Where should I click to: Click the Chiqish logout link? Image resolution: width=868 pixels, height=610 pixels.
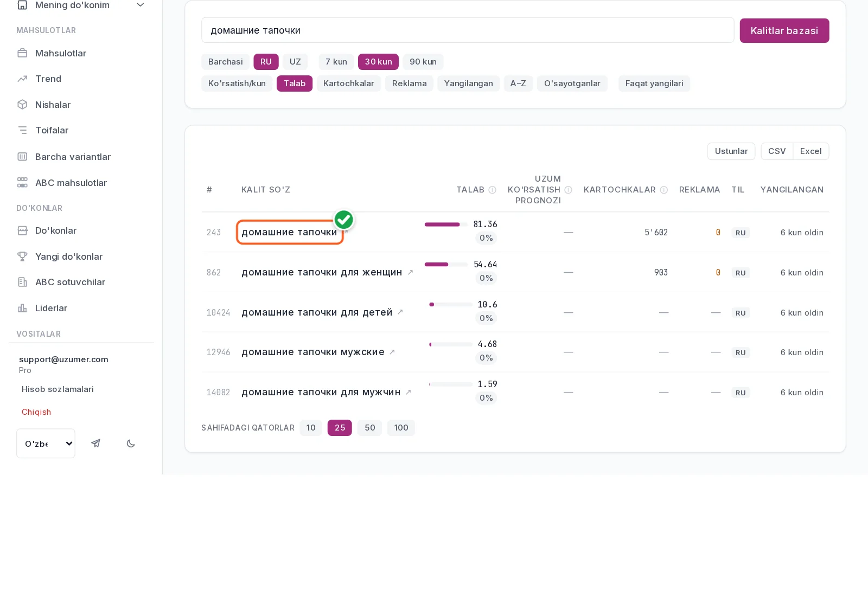(36, 412)
